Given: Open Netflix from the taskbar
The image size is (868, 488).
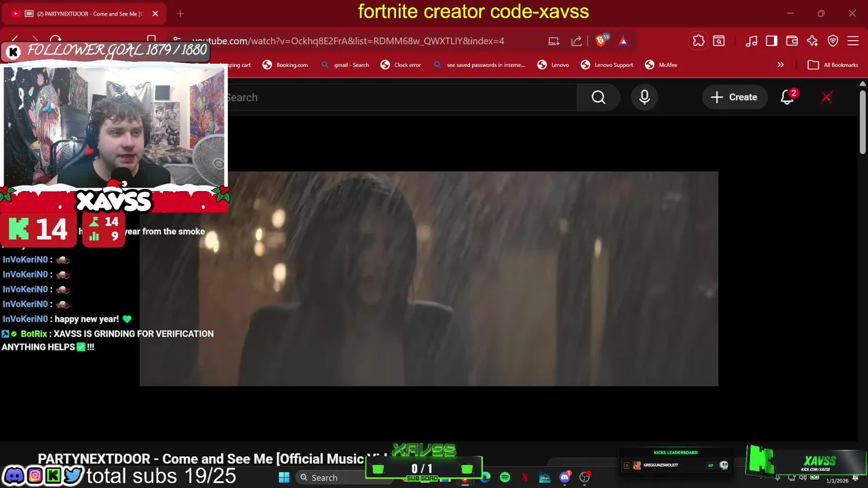Looking at the screenshot, I should [525, 478].
